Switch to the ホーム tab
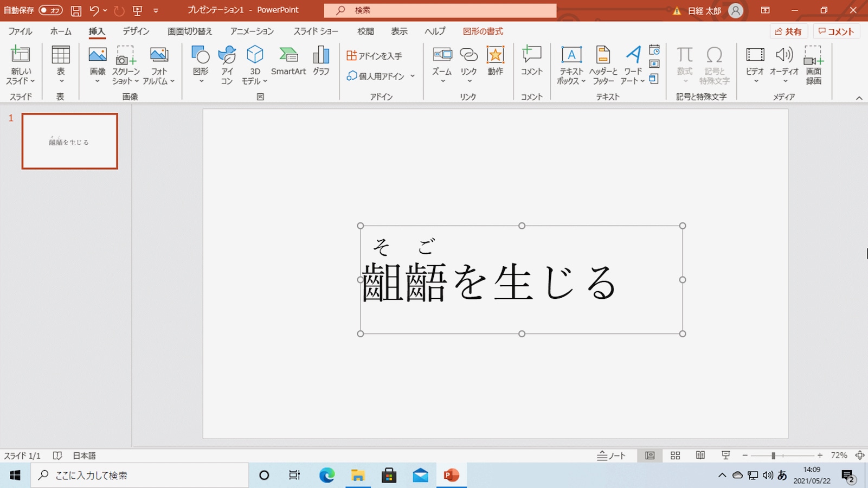The width and height of the screenshot is (868, 488). (x=61, y=31)
